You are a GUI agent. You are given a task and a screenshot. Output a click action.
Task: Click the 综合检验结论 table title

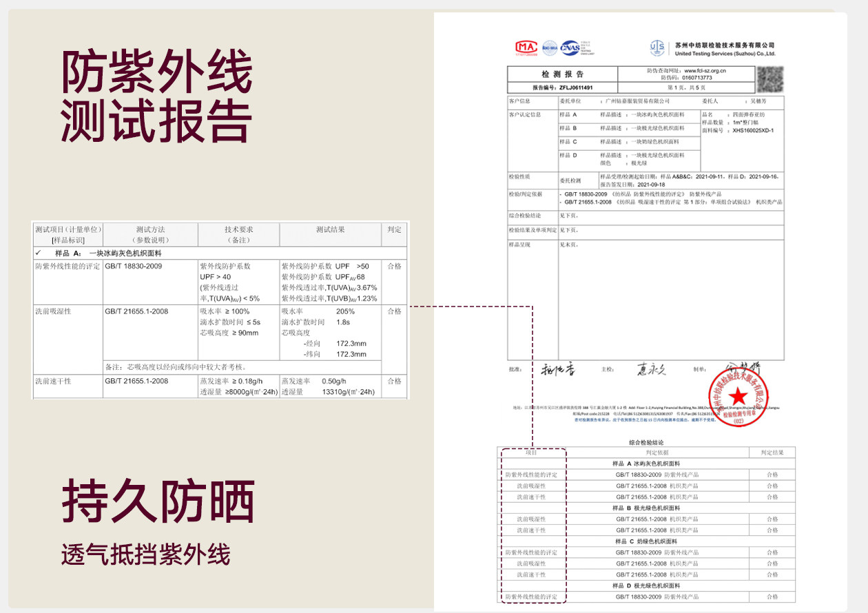[x=645, y=442]
